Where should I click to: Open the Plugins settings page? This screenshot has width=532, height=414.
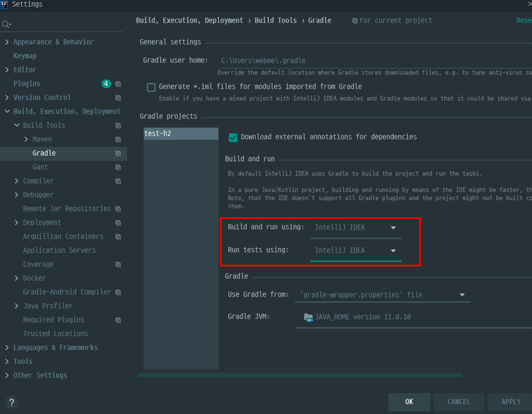tap(27, 83)
